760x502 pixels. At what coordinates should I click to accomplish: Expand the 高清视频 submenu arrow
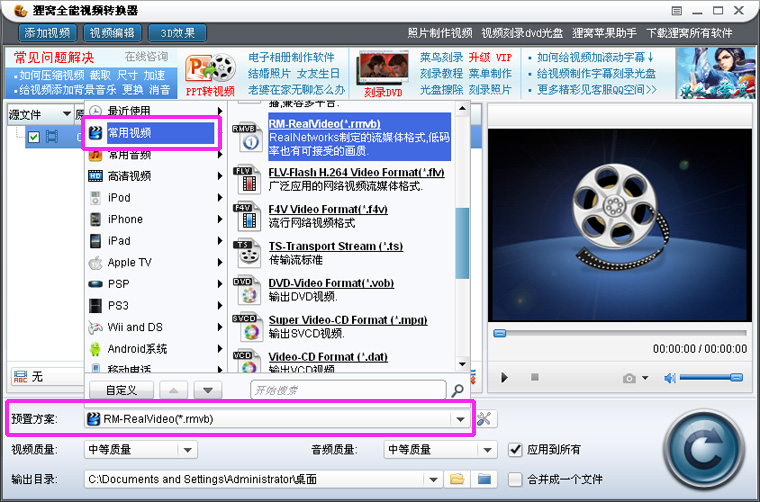[220, 176]
